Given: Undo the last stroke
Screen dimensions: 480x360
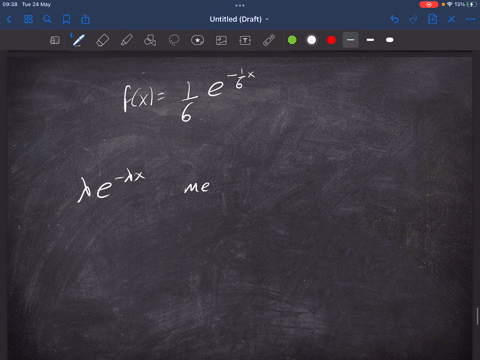Looking at the screenshot, I should point(395,19).
